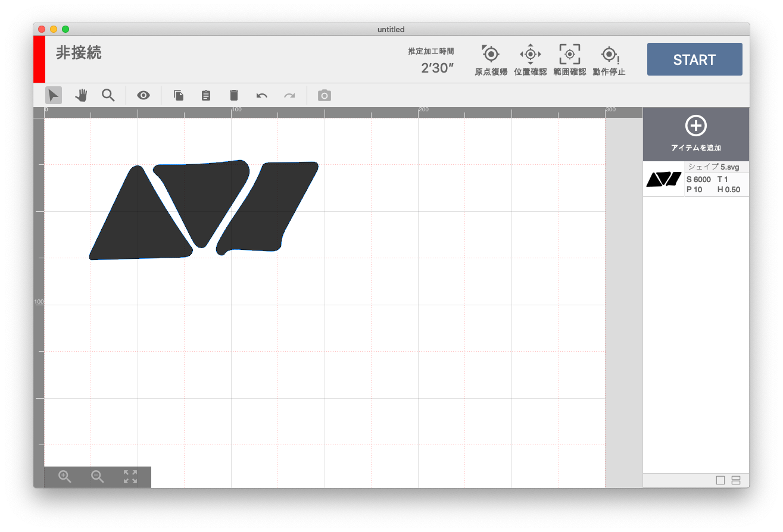
Task: Copy with the duplicate pages icon
Action: point(179,95)
